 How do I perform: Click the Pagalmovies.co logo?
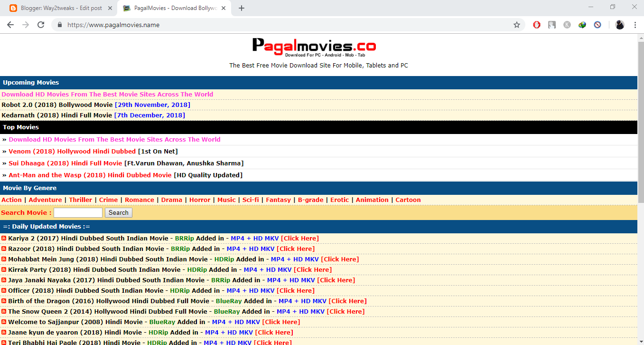(x=314, y=48)
